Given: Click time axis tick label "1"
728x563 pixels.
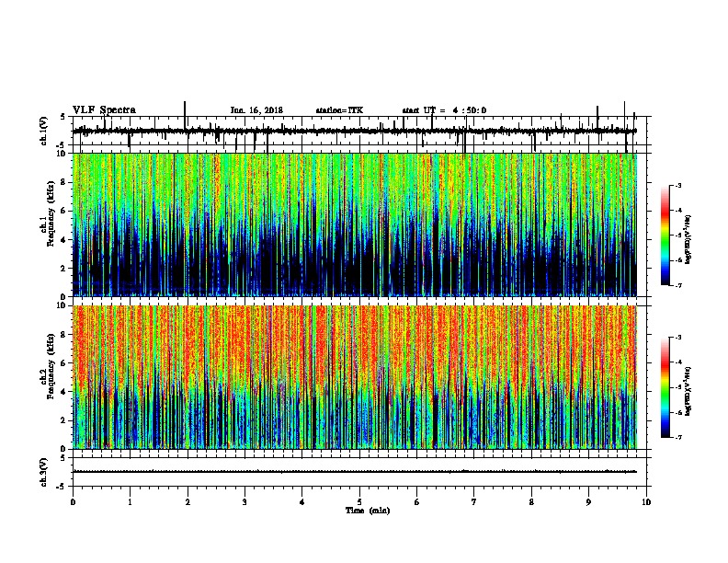Looking at the screenshot, I should coord(131,502).
